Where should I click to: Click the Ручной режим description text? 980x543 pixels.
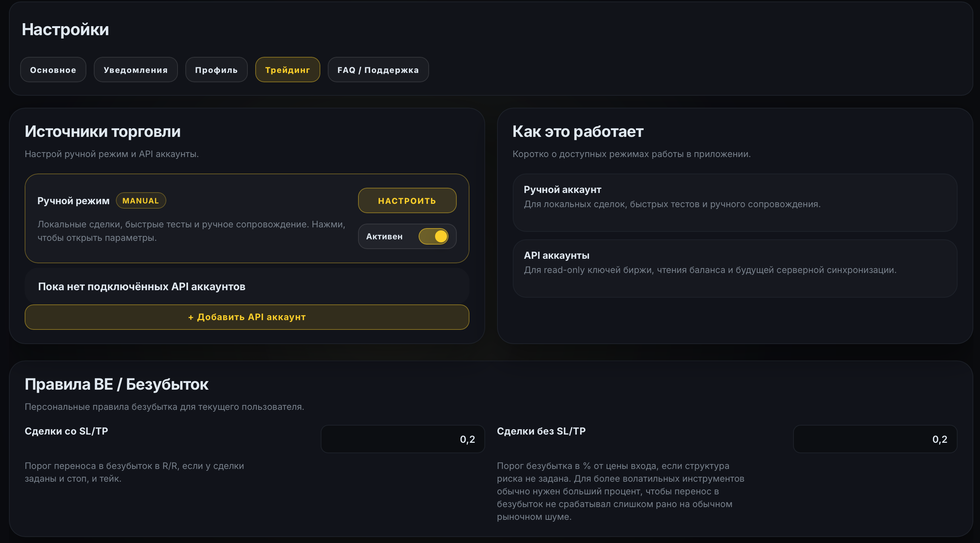click(x=191, y=231)
